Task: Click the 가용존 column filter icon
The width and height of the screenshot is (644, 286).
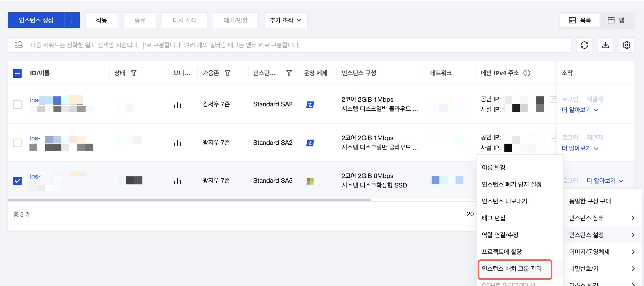Action: pos(227,73)
